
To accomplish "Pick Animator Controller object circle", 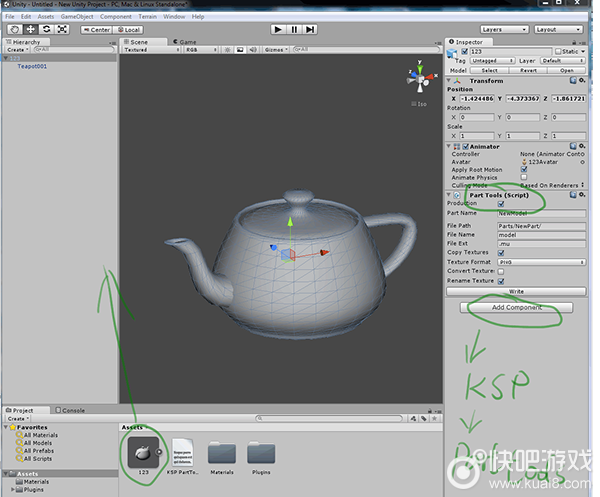I will [x=582, y=154].
